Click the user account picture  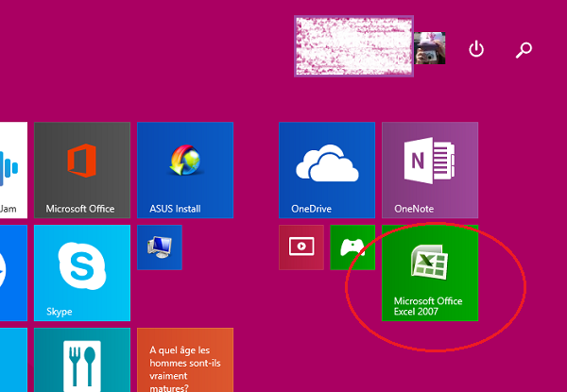(430, 48)
